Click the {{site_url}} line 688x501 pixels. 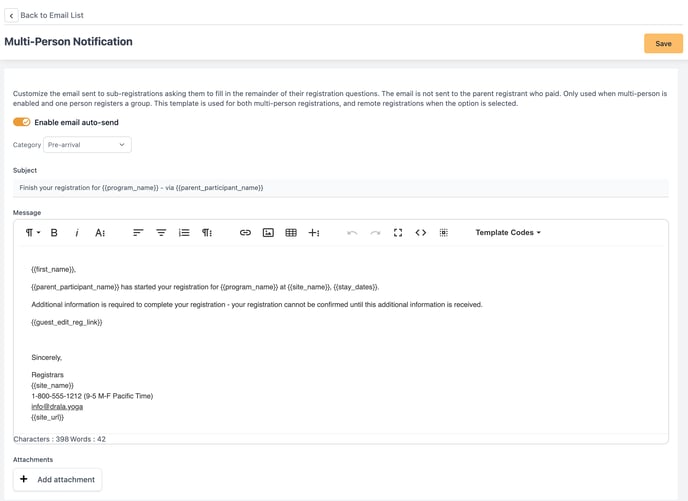[47, 417]
